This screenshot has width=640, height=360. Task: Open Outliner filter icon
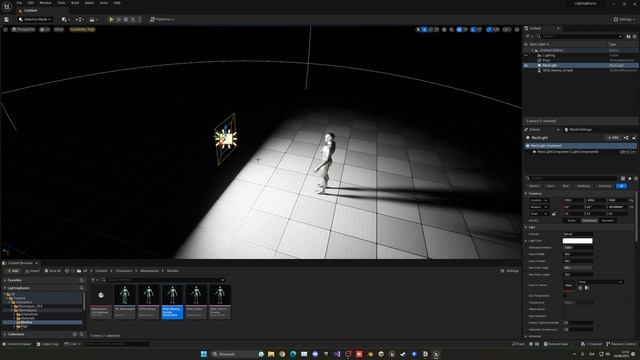[x=528, y=36]
